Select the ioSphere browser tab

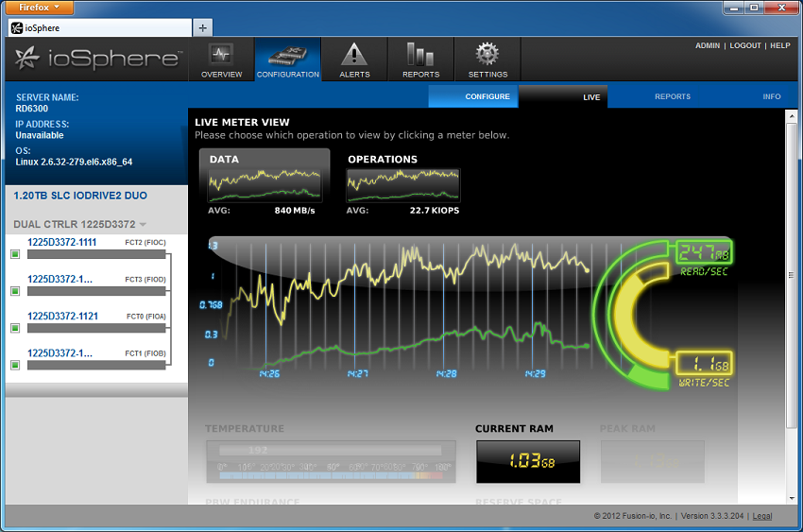tap(100, 28)
